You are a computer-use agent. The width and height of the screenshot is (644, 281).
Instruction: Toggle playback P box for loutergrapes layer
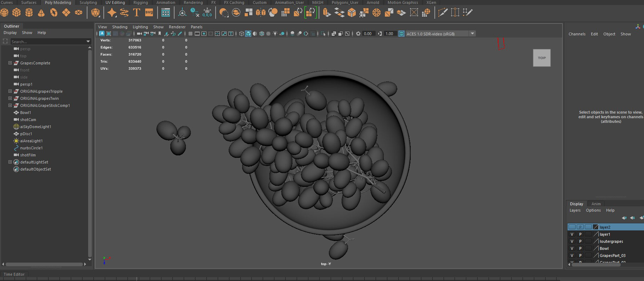point(580,241)
